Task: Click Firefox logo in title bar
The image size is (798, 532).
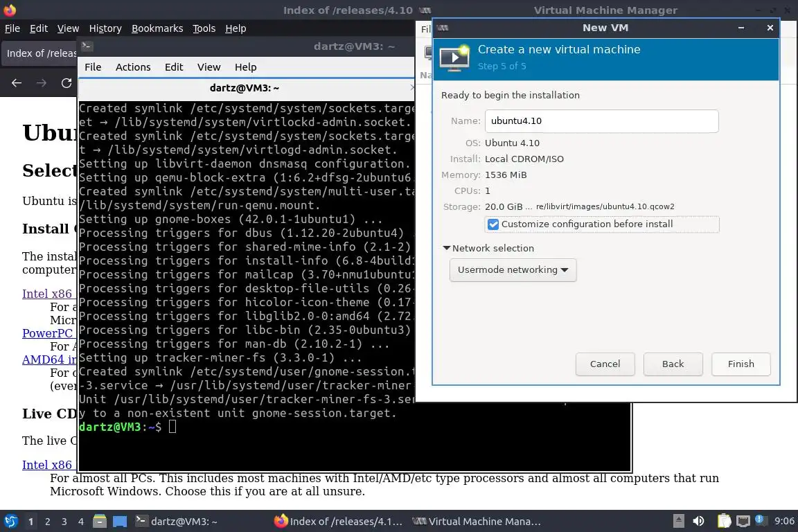Action: tap(10, 10)
